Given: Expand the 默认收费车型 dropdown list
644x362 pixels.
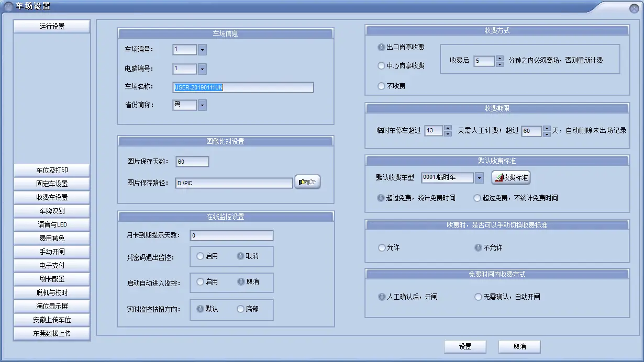Looking at the screenshot, I should point(479,178).
